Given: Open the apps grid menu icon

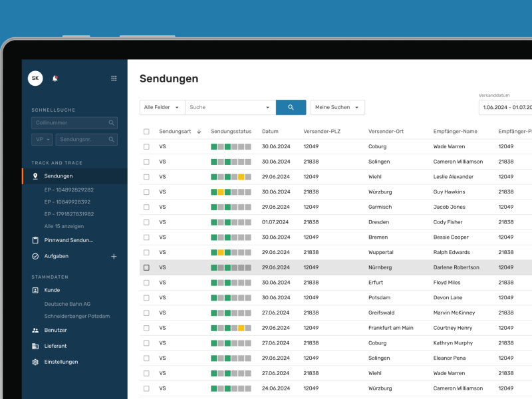Looking at the screenshot, I should tap(114, 78).
